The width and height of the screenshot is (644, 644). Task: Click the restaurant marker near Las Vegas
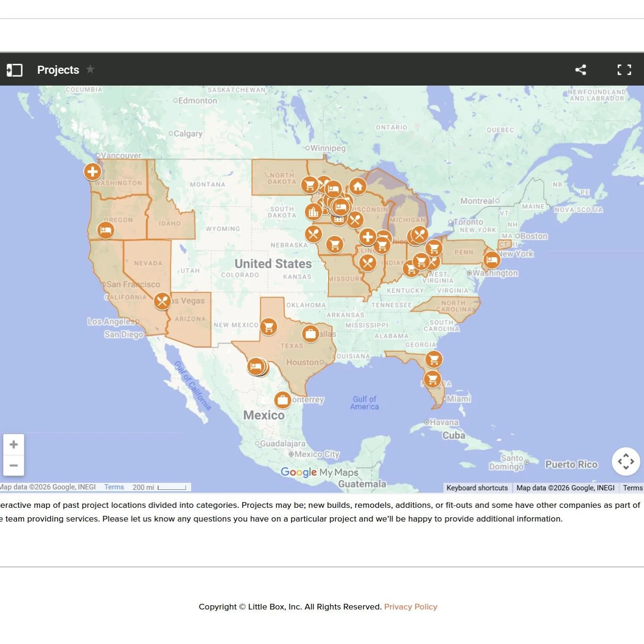[x=162, y=301]
